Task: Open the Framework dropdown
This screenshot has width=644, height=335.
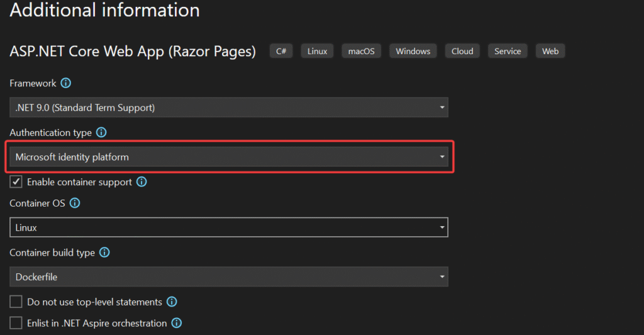Action: point(229,107)
